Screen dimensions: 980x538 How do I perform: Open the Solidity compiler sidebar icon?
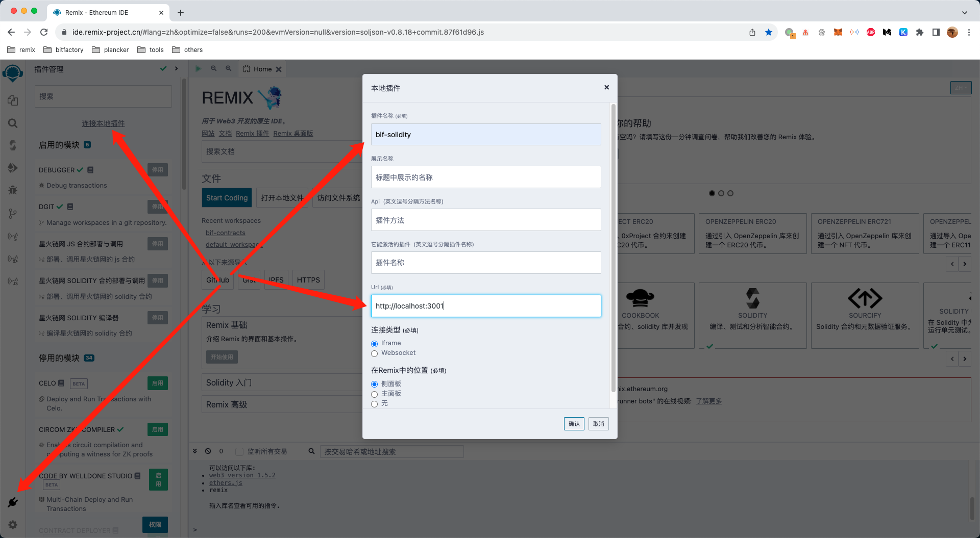(x=13, y=145)
